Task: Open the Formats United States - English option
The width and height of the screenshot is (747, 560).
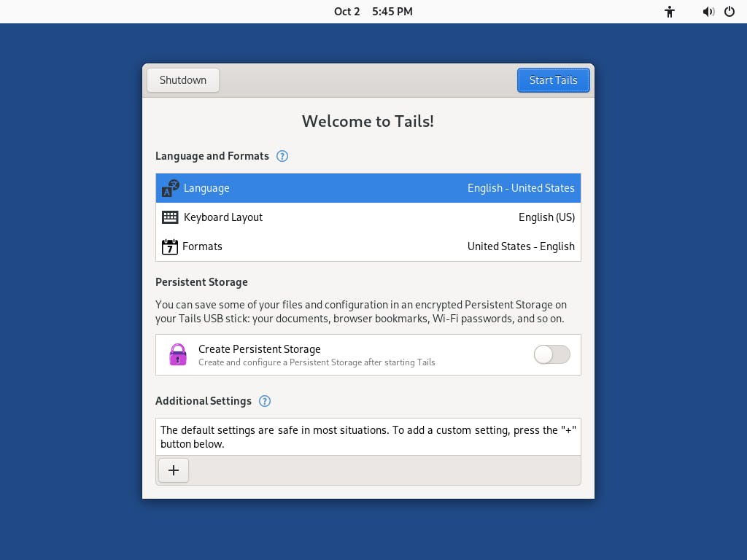Action: (368, 246)
